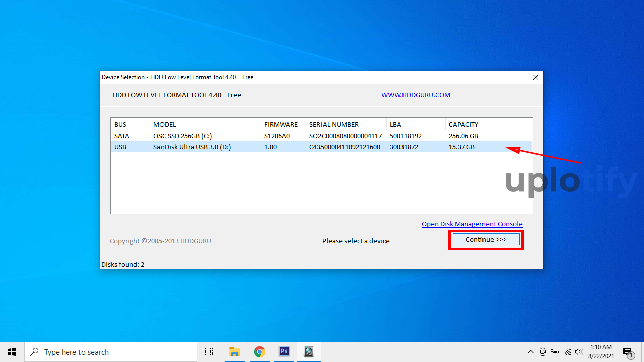The image size is (644, 362).
Task: Click the Continue >>> button
Action: tap(486, 239)
